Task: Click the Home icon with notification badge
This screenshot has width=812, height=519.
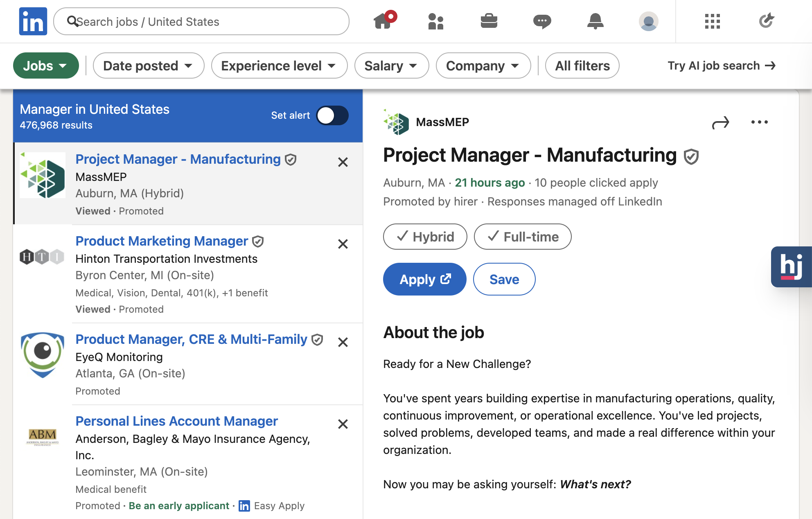Action: 385,20
